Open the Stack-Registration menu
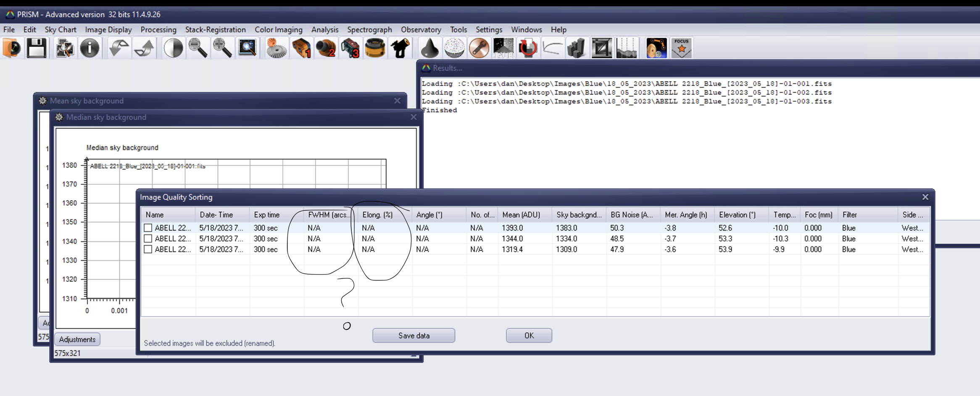The width and height of the screenshot is (980, 396). click(215, 30)
